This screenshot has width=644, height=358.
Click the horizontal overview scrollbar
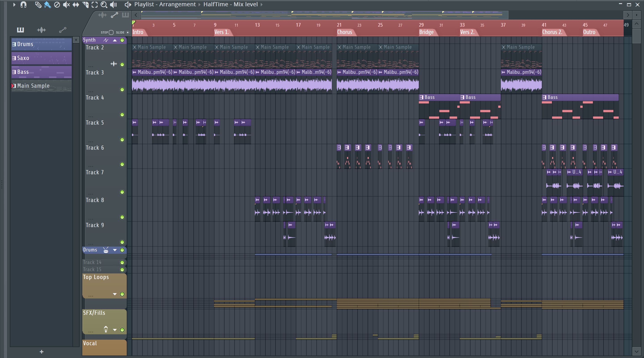[x=324, y=15]
